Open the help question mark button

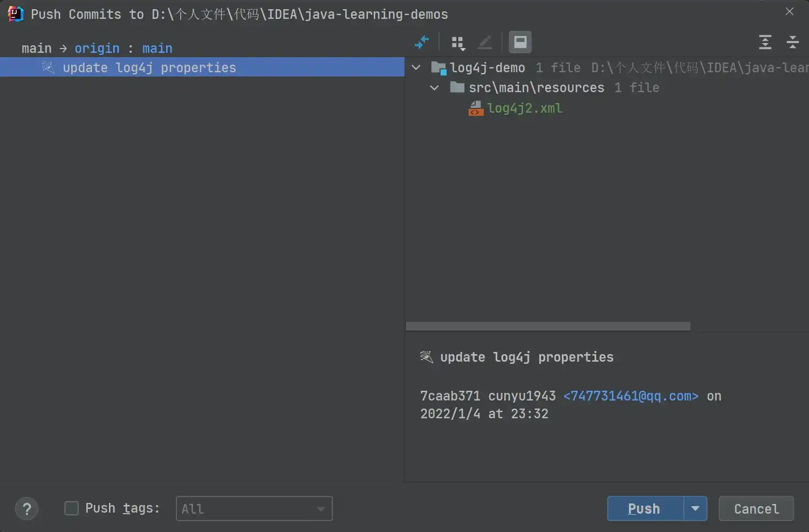click(27, 508)
